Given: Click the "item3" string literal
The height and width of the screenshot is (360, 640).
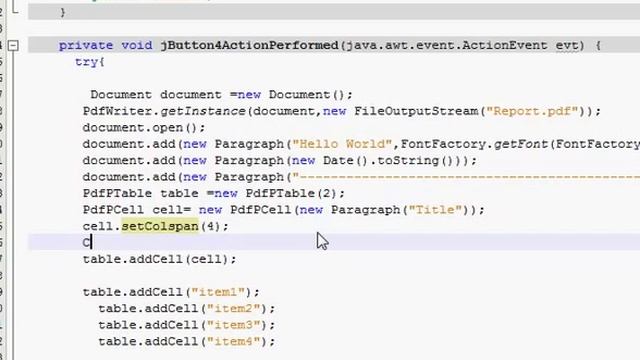Looking at the screenshot, I should click(x=233, y=324).
